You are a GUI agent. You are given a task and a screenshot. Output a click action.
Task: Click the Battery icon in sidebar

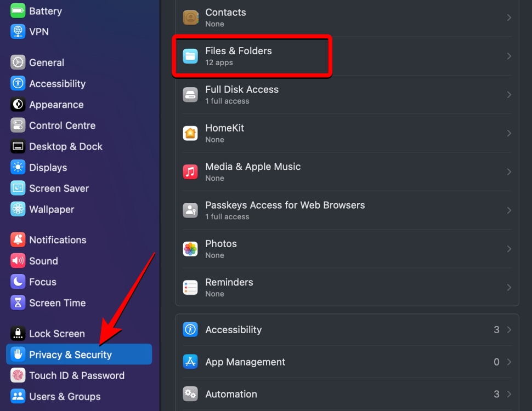point(18,11)
